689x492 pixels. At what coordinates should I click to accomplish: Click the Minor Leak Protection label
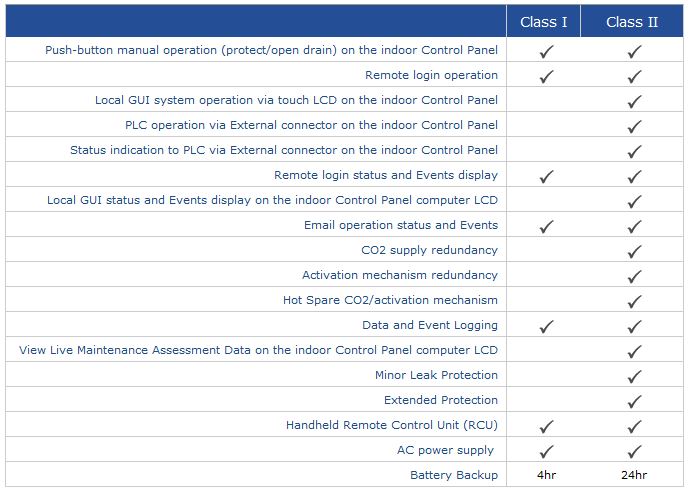click(436, 375)
